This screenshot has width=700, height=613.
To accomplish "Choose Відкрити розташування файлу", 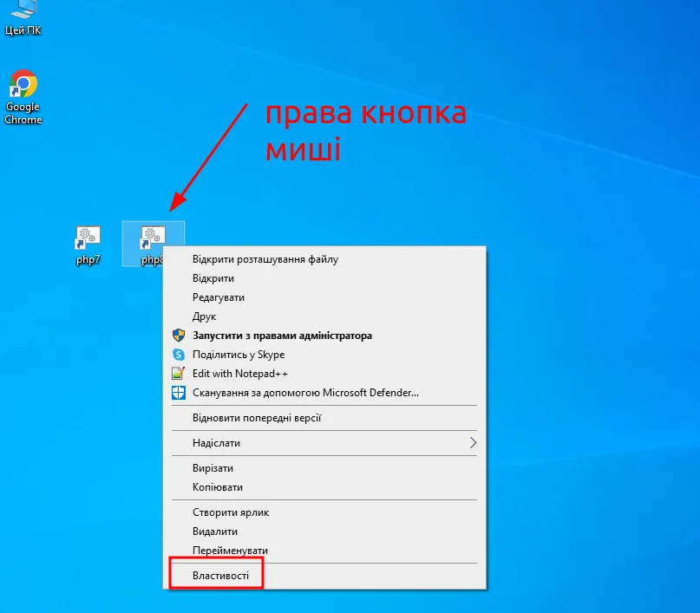I will [265, 259].
